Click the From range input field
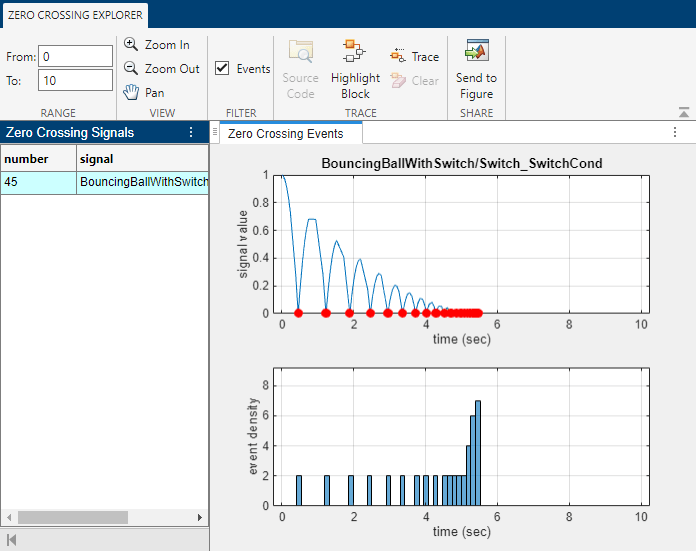The width and height of the screenshot is (696, 551). coord(76,57)
